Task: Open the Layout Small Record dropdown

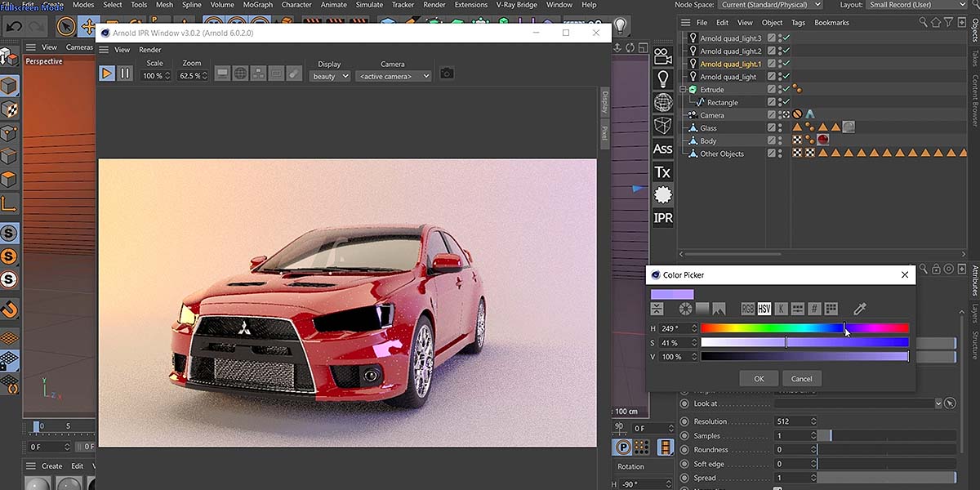Action: [915, 5]
